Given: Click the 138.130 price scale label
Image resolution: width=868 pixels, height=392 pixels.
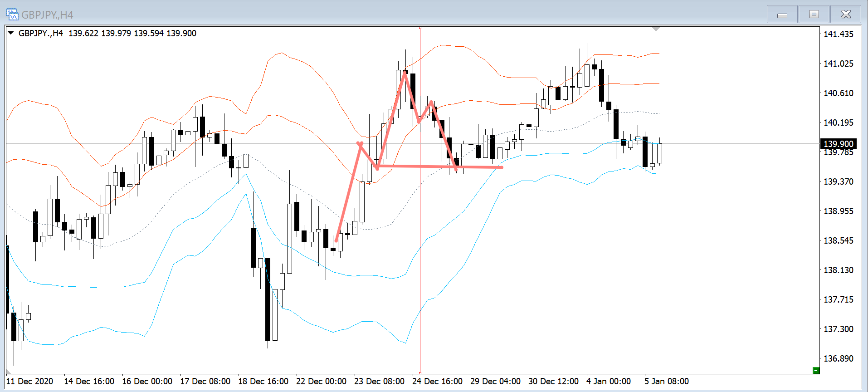Looking at the screenshot, I should pyautogui.click(x=838, y=270).
